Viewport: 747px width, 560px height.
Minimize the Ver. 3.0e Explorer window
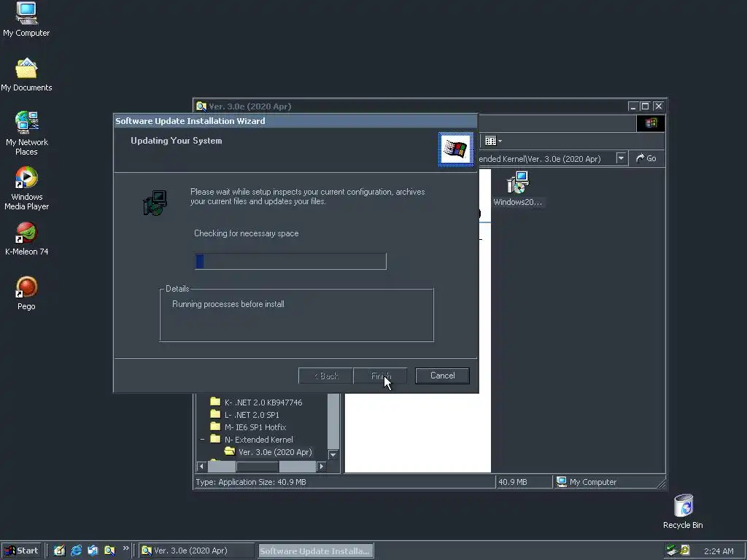(x=632, y=106)
